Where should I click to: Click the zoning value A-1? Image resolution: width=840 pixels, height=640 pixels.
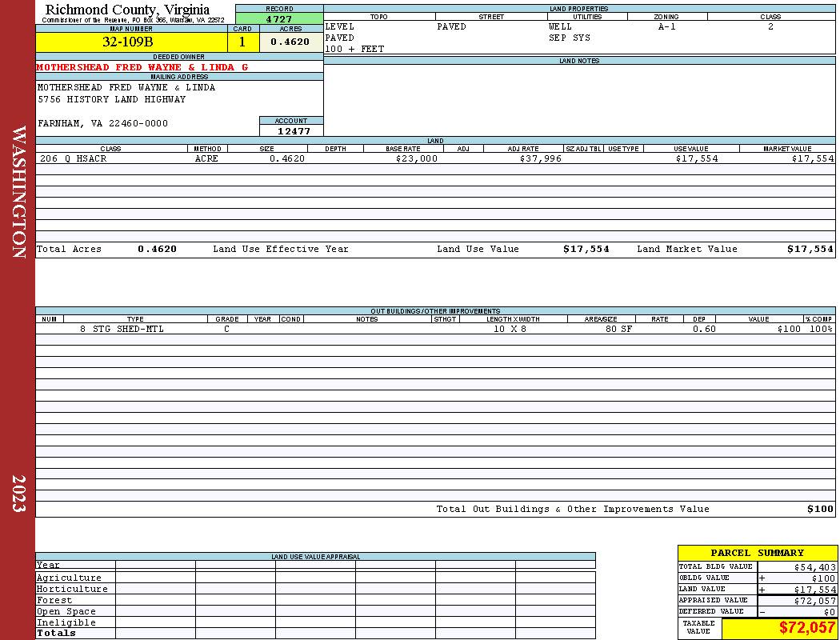[667, 26]
